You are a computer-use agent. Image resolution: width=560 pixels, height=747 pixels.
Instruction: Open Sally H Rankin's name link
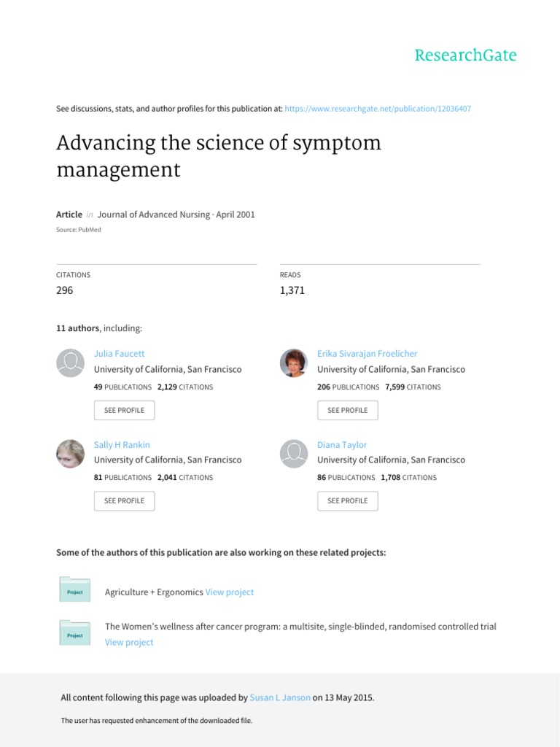click(122, 445)
